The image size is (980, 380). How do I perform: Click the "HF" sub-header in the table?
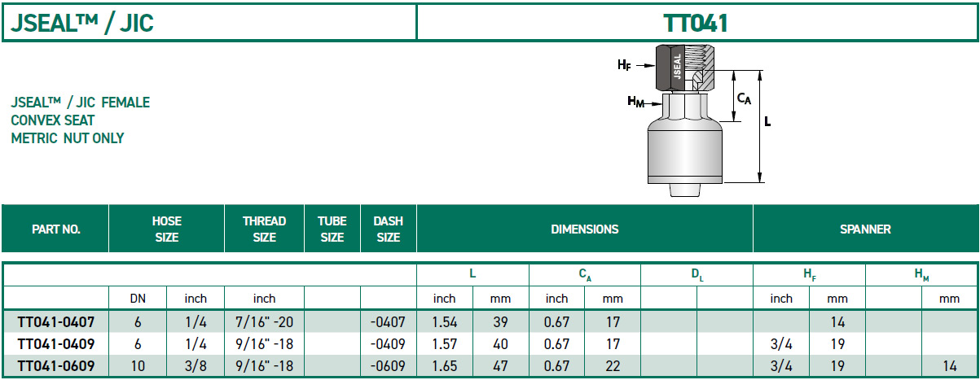[810, 276]
